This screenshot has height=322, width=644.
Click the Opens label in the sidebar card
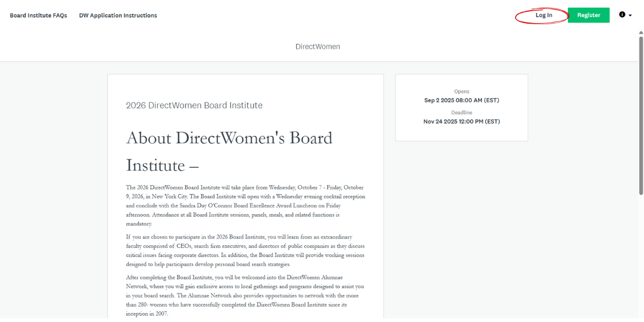pos(462,92)
